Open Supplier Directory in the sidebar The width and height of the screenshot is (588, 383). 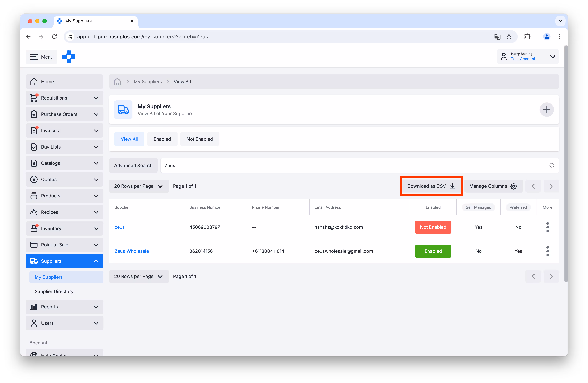(54, 291)
